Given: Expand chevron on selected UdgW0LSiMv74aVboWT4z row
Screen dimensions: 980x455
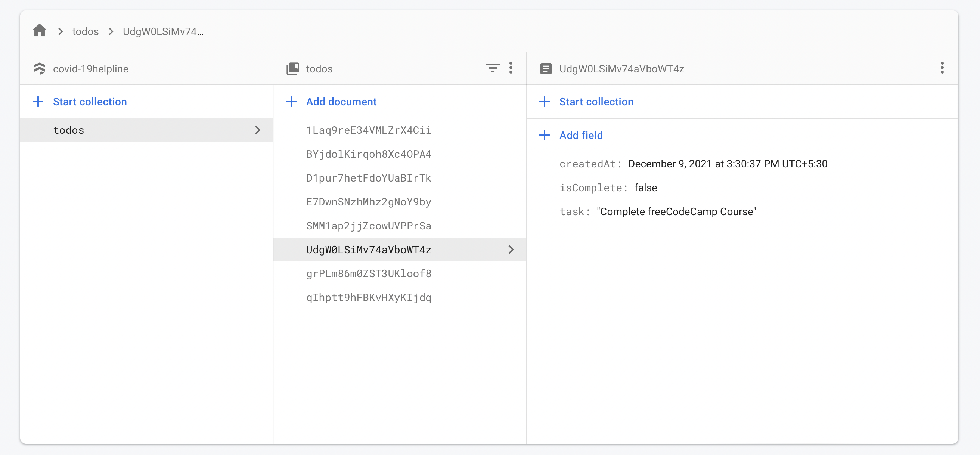Looking at the screenshot, I should coord(511,250).
